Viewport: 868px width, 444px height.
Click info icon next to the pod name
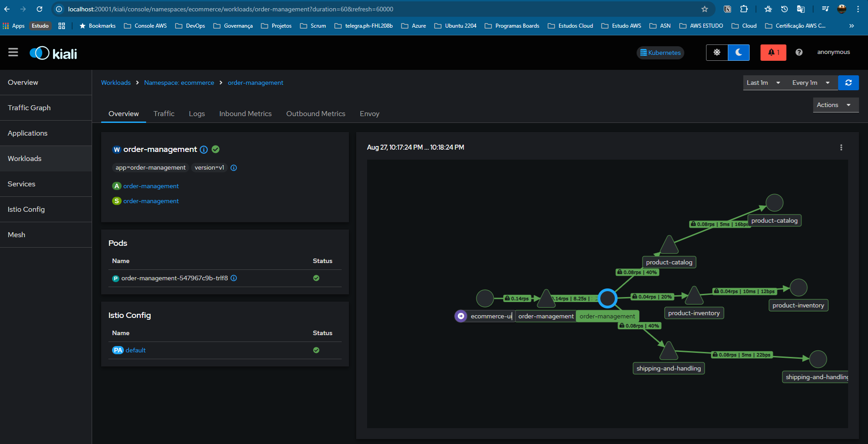pos(234,278)
